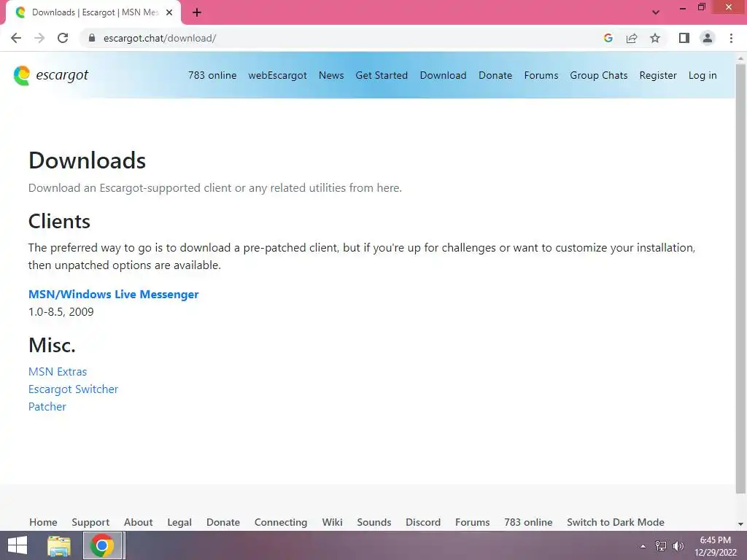Click Discord in the footer
This screenshot has height=560, width=747.
pyautogui.click(x=423, y=522)
